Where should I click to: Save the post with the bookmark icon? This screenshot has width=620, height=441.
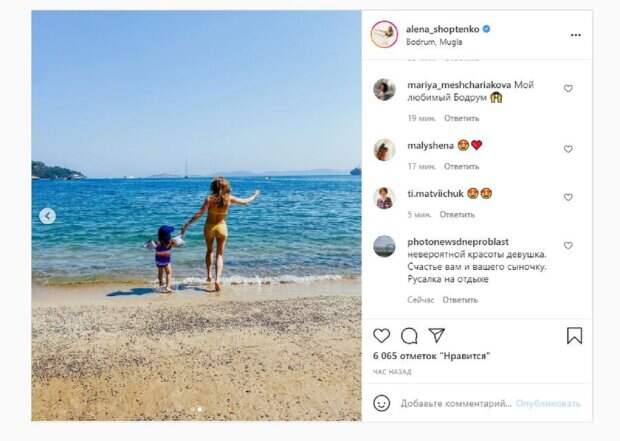click(x=574, y=335)
